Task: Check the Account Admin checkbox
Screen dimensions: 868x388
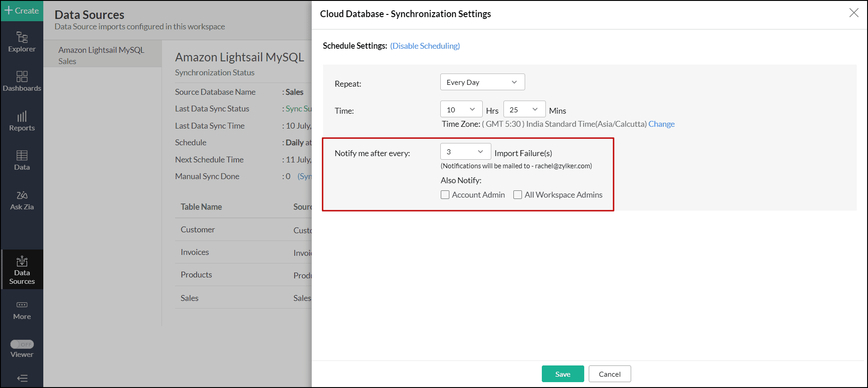Action: coord(445,195)
